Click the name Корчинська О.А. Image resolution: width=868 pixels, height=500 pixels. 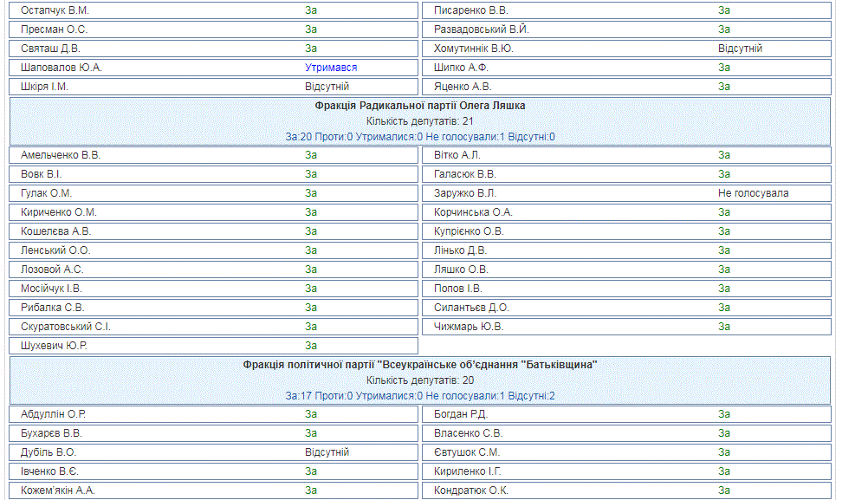point(473,212)
